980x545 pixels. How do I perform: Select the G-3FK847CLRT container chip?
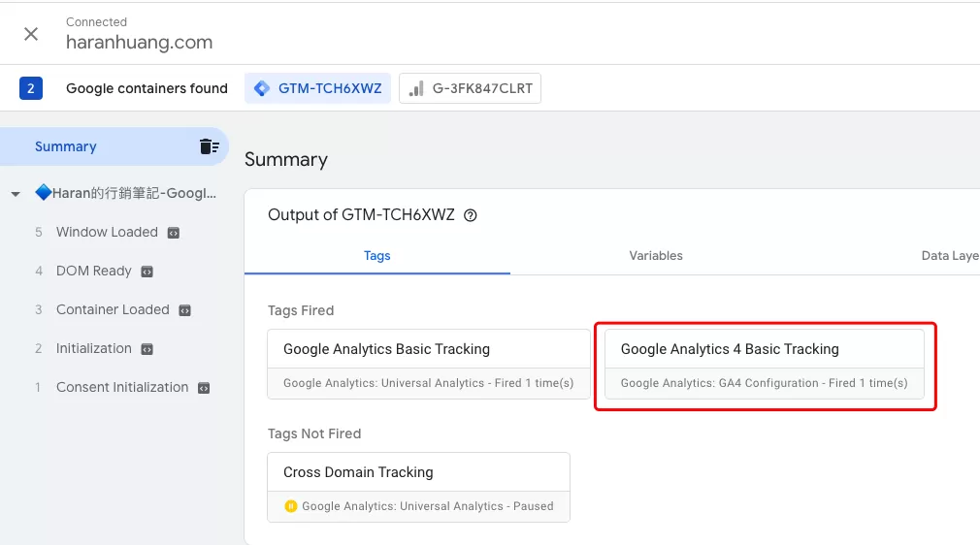pos(470,88)
